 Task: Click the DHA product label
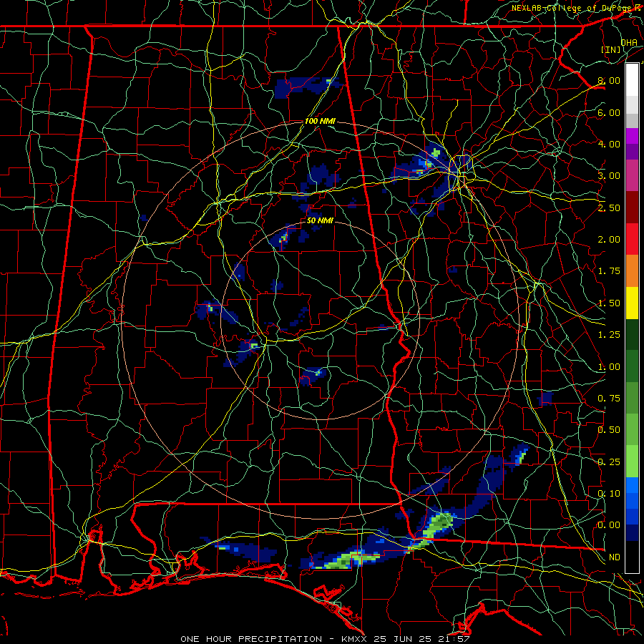point(629,42)
